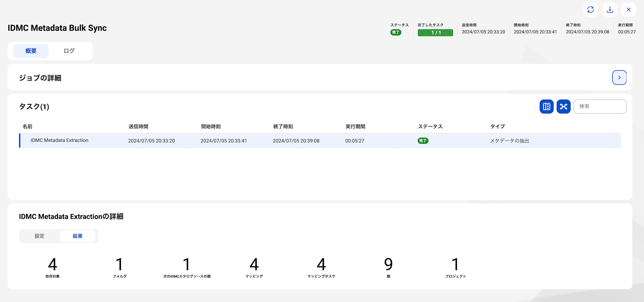This screenshot has width=644, height=302.
Task: Switch to graph view of tasks
Action: pos(563,106)
